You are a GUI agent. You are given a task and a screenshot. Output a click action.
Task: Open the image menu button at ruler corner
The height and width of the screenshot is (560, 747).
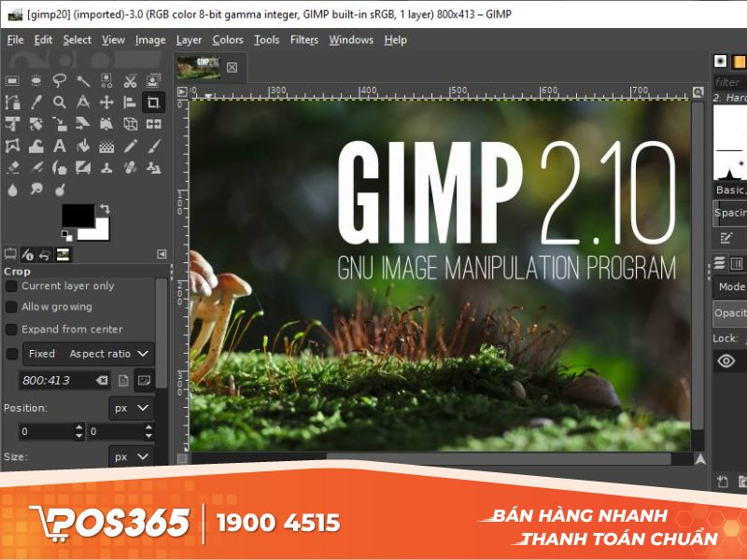pos(182,91)
